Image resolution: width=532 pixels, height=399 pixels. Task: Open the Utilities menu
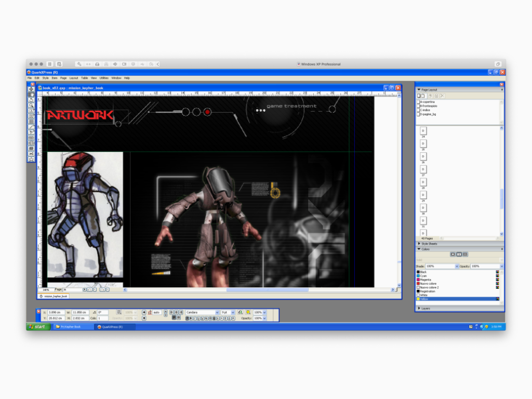104,78
